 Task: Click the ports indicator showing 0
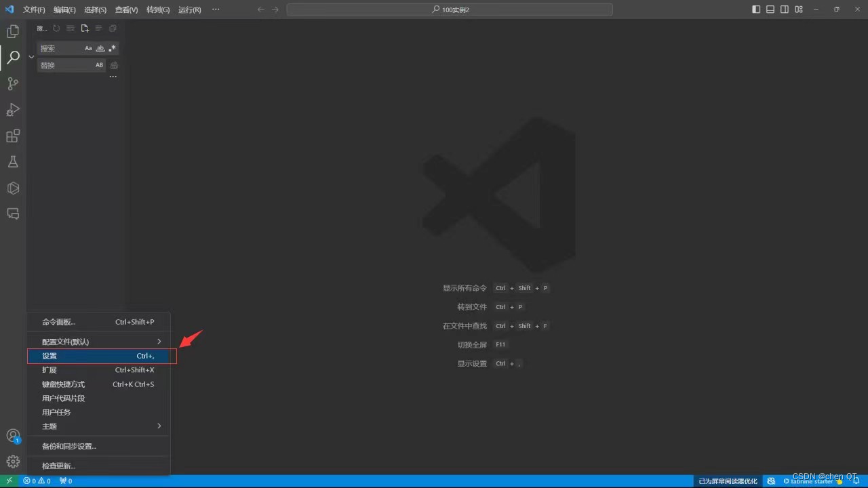66,481
